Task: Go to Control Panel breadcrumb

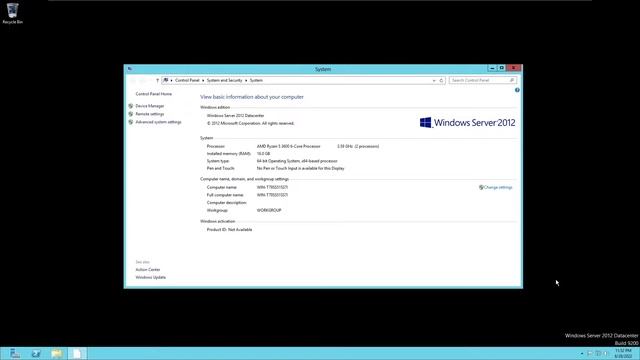Action: pos(187,80)
